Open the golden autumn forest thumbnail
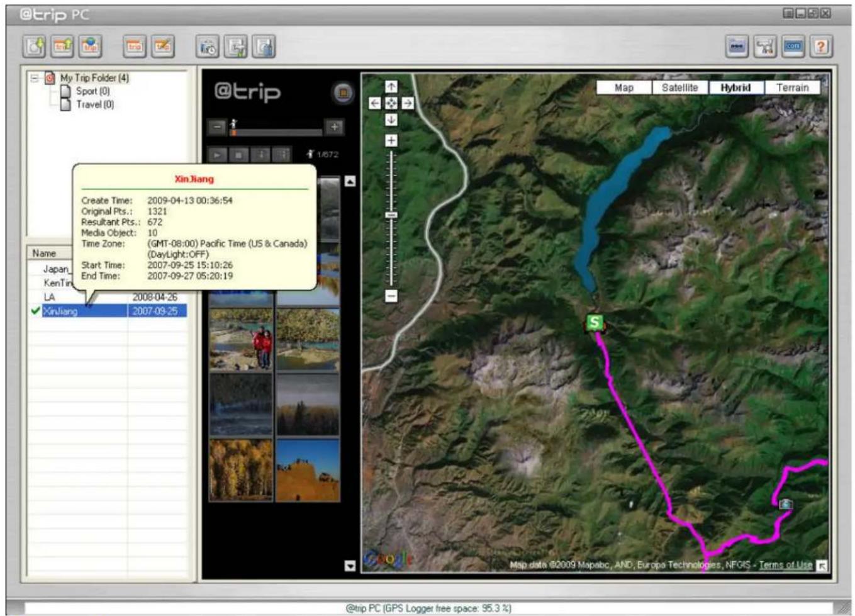The width and height of the screenshot is (855, 616). pyautogui.click(x=241, y=470)
